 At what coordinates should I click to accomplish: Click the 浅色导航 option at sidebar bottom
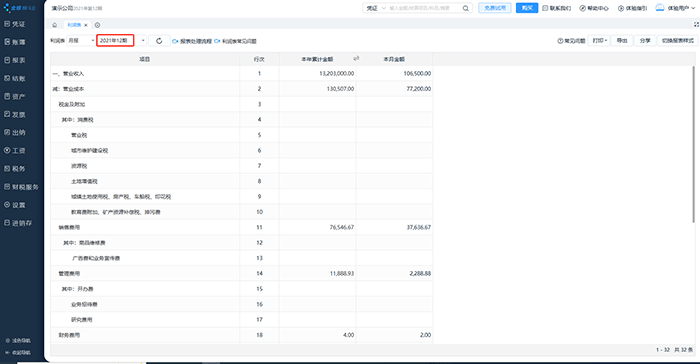pyautogui.click(x=18, y=341)
